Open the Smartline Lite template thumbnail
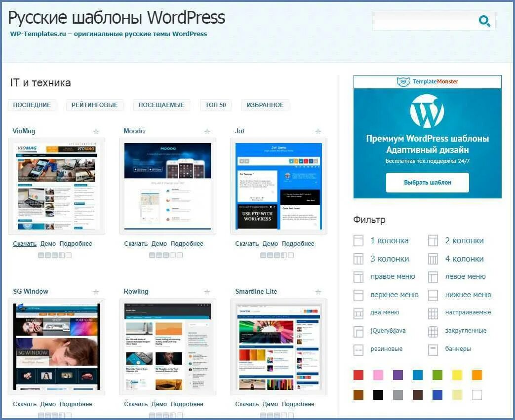Image resolution: width=515 pixels, height=420 pixels. click(278, 346)
